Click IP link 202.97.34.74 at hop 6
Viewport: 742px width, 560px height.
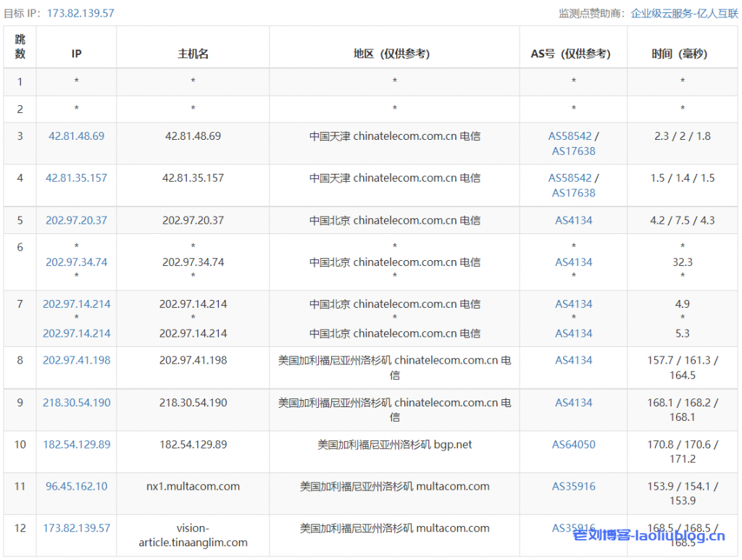[75, 262]
